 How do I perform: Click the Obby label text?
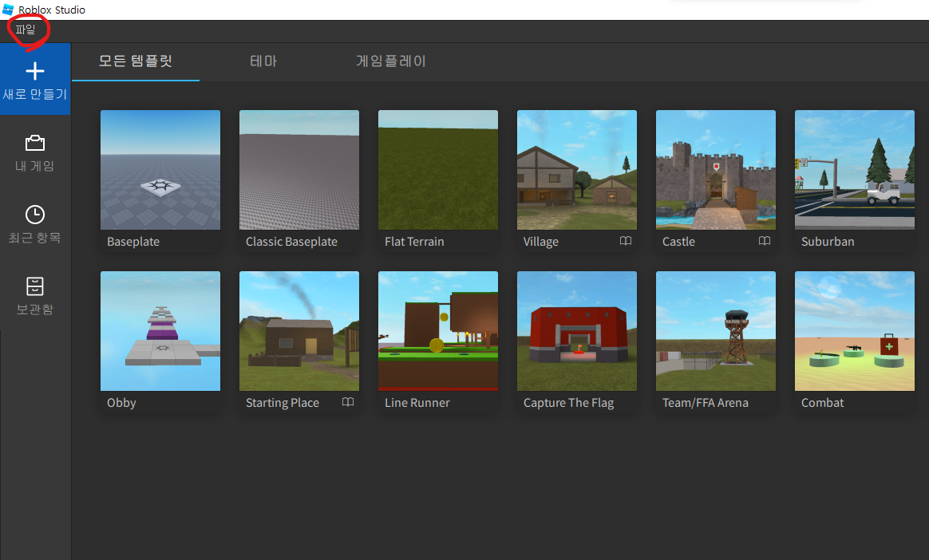(x=121, y=403)
